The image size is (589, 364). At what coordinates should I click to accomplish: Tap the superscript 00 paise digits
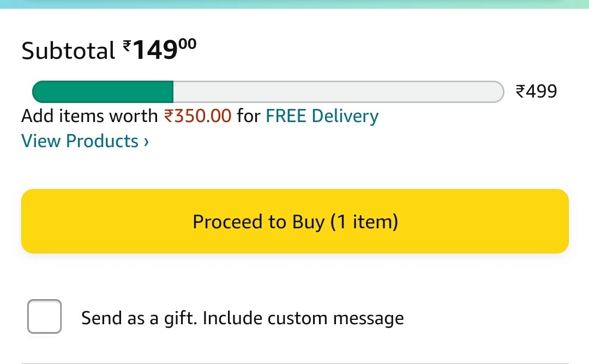click(x=187, y=44)
